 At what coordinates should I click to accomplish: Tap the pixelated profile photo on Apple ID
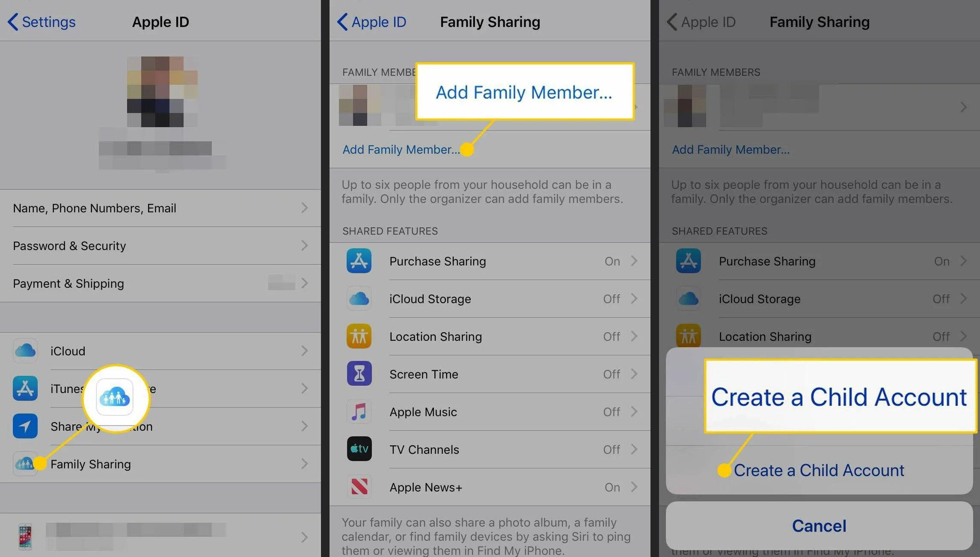(x=162, y=92)
